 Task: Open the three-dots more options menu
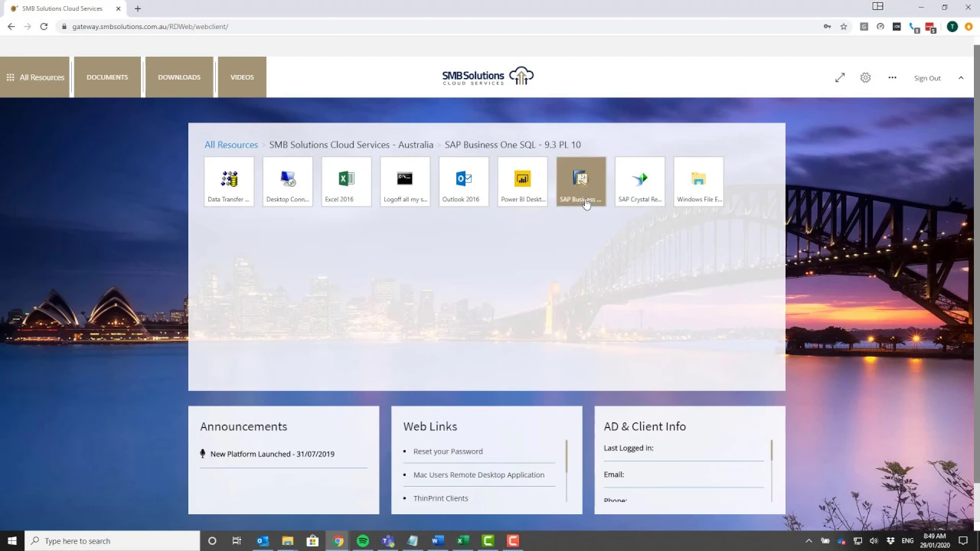tap(892, 77)
